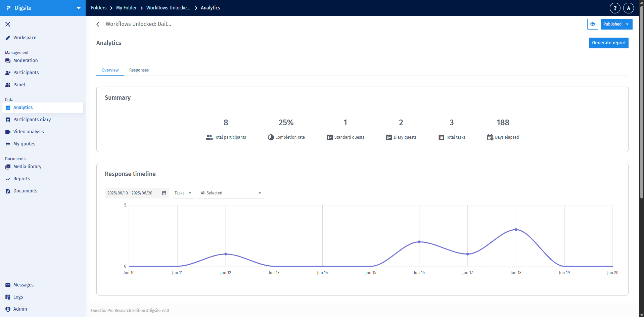This screenshot has height=317, width=644.
Task: Navigate to My Folder breadcrumb link
Action: pos(126,8)
